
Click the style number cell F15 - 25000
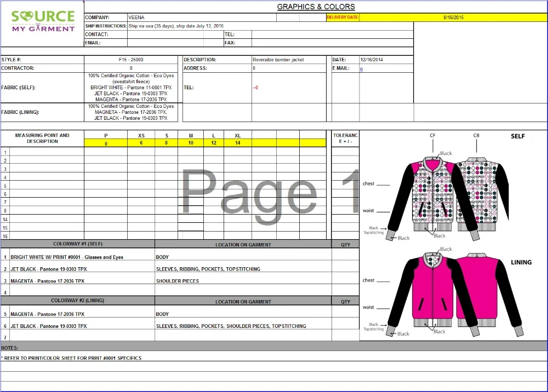click(x=131, y=60)
